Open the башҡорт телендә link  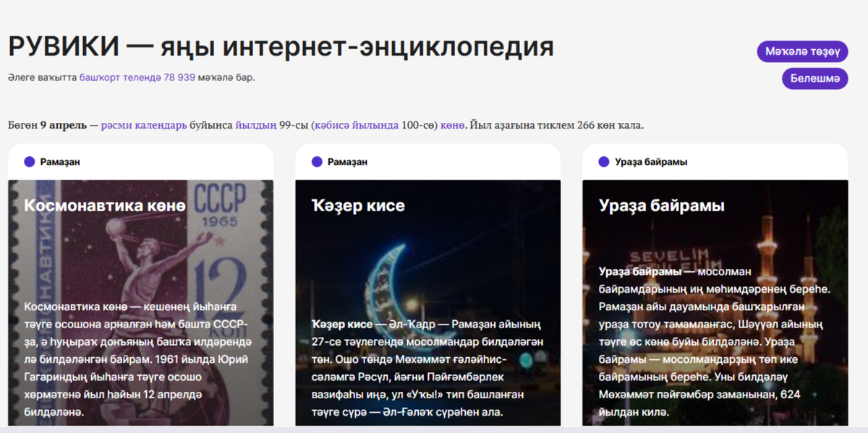[120, 77]
